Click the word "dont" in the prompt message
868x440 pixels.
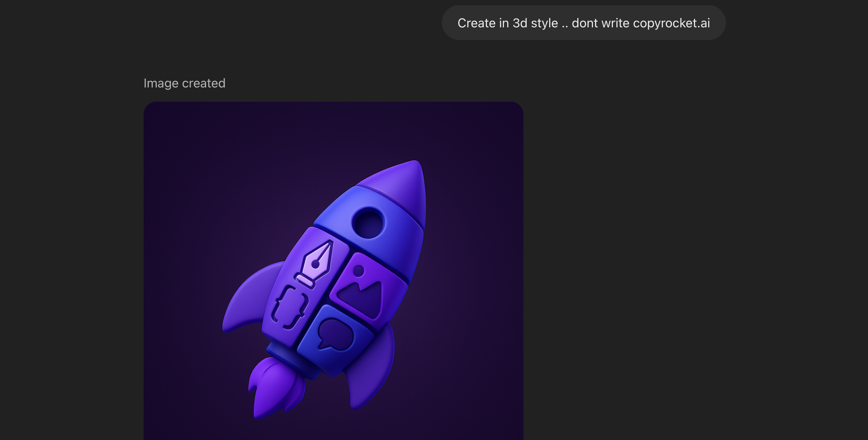[x=585, y=23]
